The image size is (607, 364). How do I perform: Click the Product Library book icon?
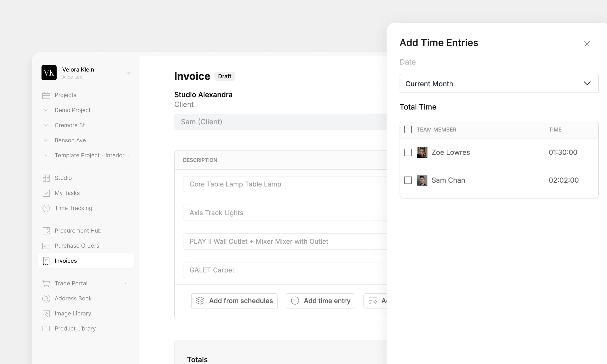click(x=46, y=329)
